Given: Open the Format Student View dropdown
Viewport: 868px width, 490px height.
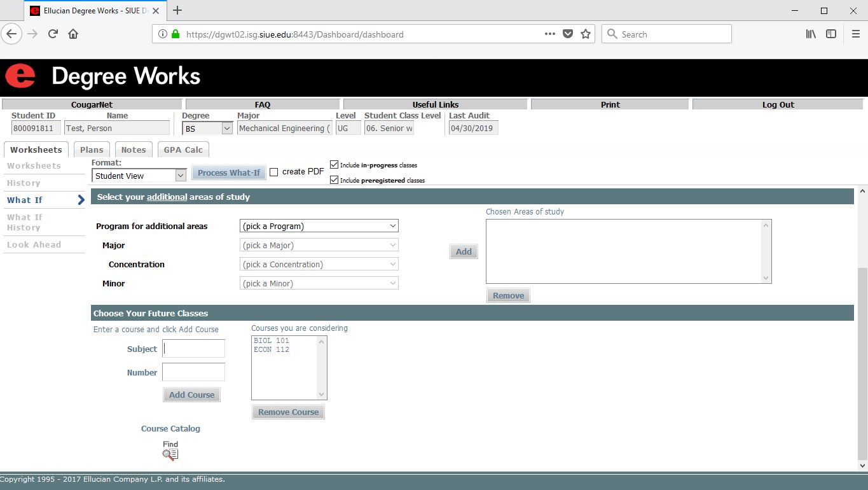Looking at the screenshot, I should [139, 176].
